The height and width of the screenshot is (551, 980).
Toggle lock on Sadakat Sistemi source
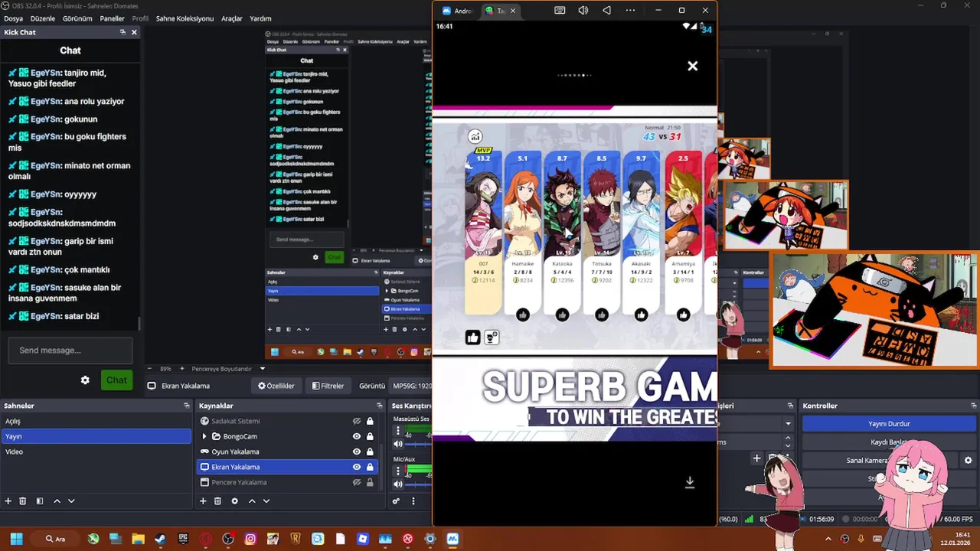pyautogui.click(x=370, y=421)
